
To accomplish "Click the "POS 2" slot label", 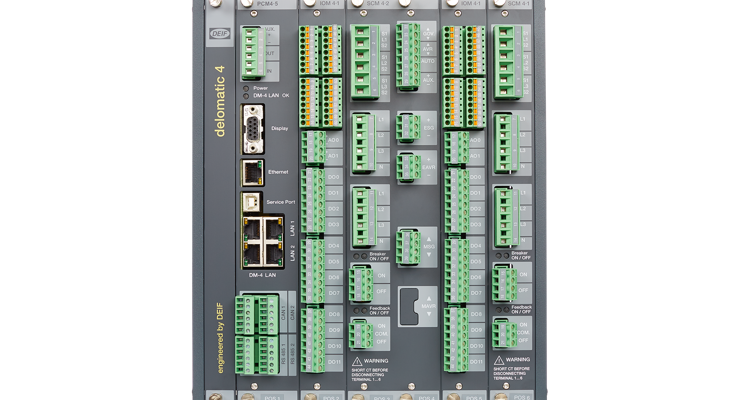I will (331, 398).
